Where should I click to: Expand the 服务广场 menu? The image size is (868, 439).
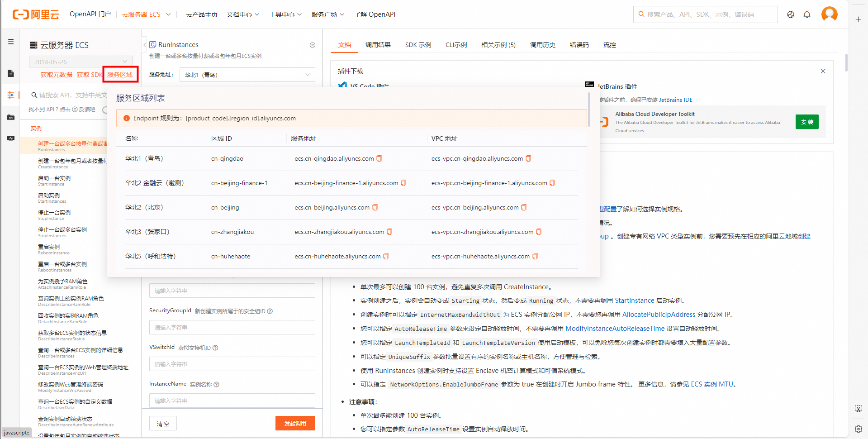[328, 14]
